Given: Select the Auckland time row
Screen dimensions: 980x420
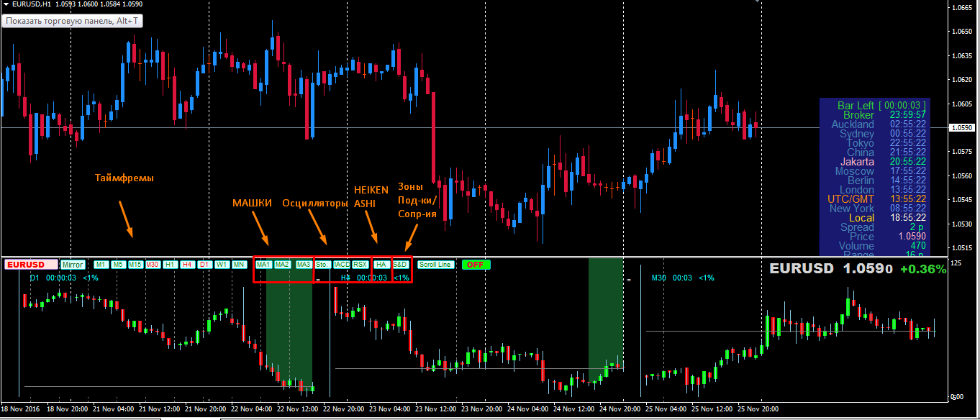Looking at the screenshot, I should [879, 124].
